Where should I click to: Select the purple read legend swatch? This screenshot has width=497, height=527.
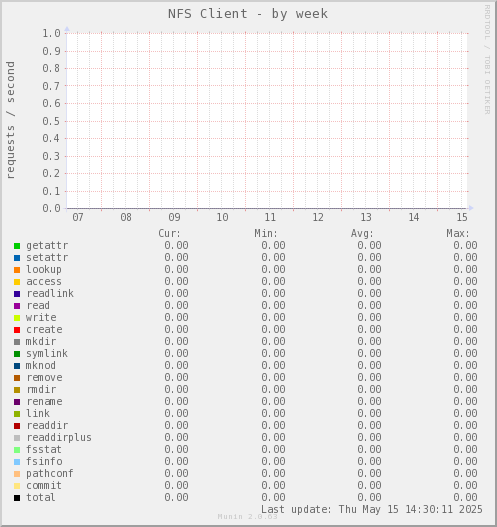[x=17, y=306]
